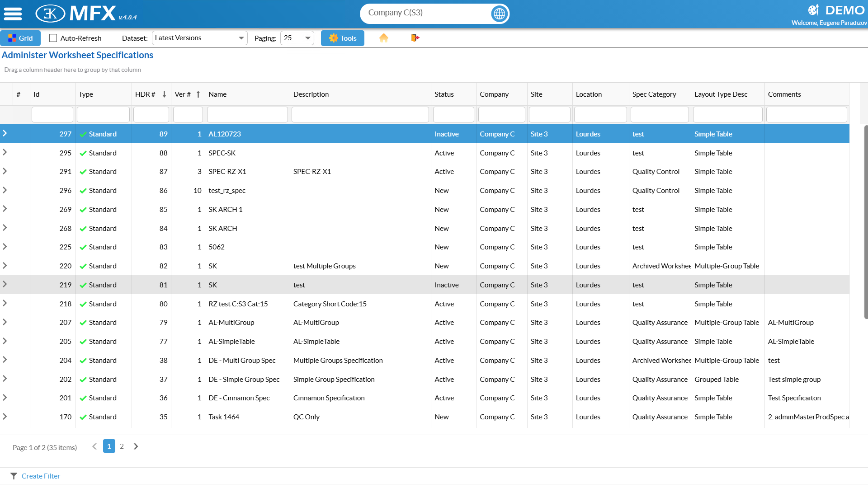
Task: Click the globe icon beside Company C(S3)
Action: click(499, 14)
